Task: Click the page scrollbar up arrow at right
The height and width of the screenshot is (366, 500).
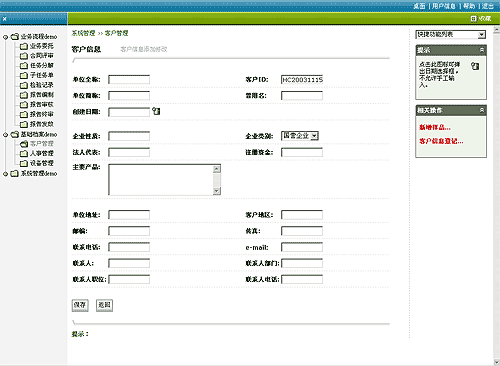Action: 496,30
